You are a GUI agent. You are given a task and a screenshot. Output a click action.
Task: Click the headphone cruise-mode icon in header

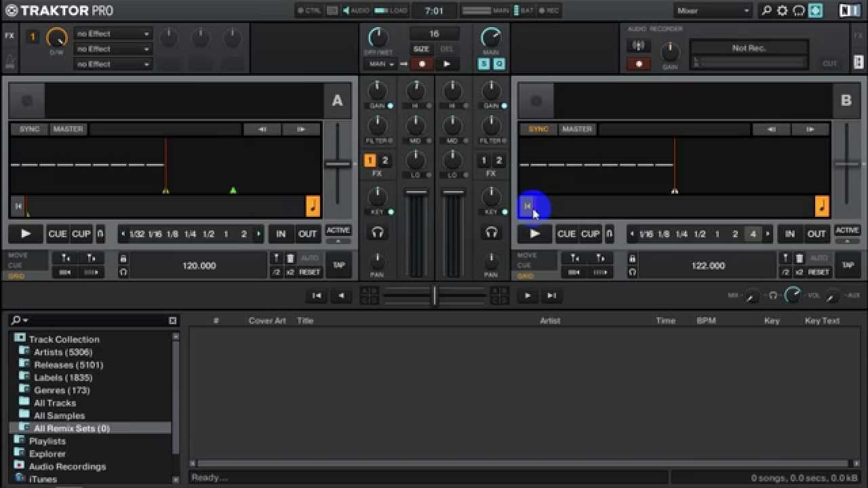click(798, 10)
